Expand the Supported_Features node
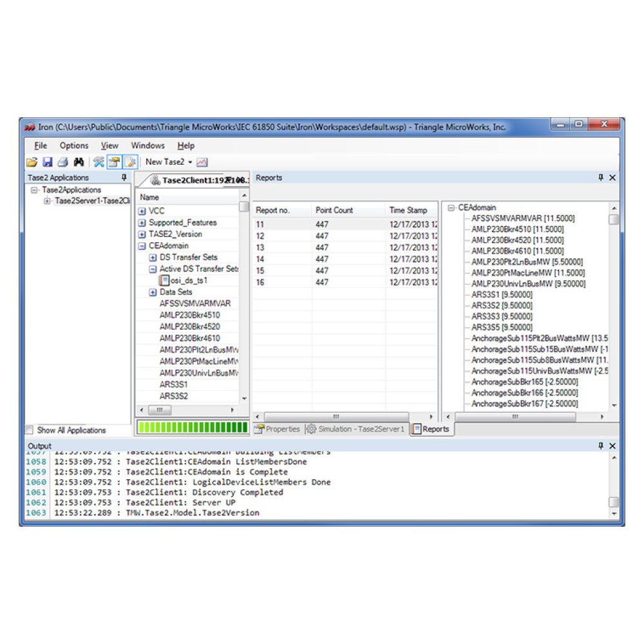 142,223
